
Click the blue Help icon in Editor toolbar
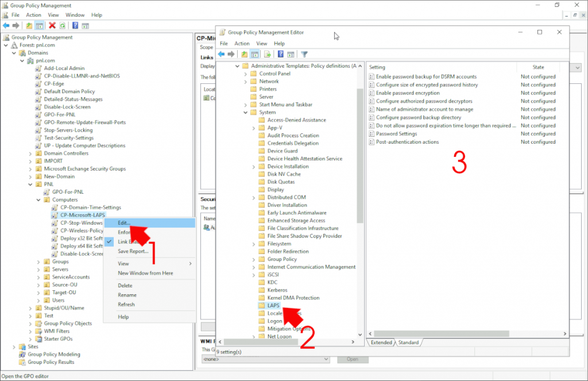click(x=281, y=54)
